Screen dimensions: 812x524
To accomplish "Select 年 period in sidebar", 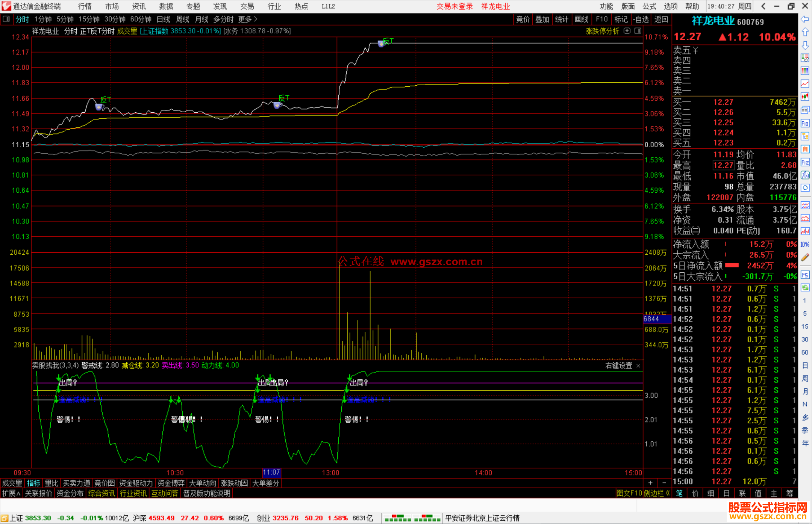I will click(x=805, y=443).
